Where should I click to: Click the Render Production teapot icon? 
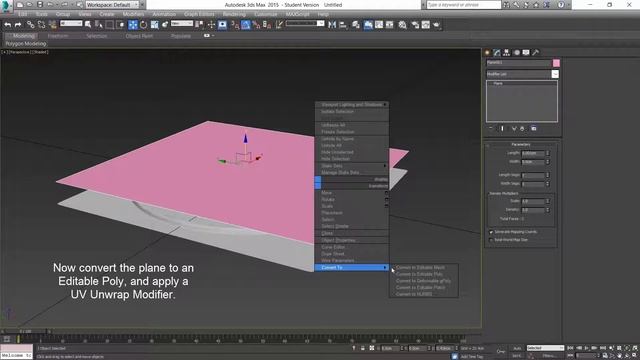coord(437,25)
